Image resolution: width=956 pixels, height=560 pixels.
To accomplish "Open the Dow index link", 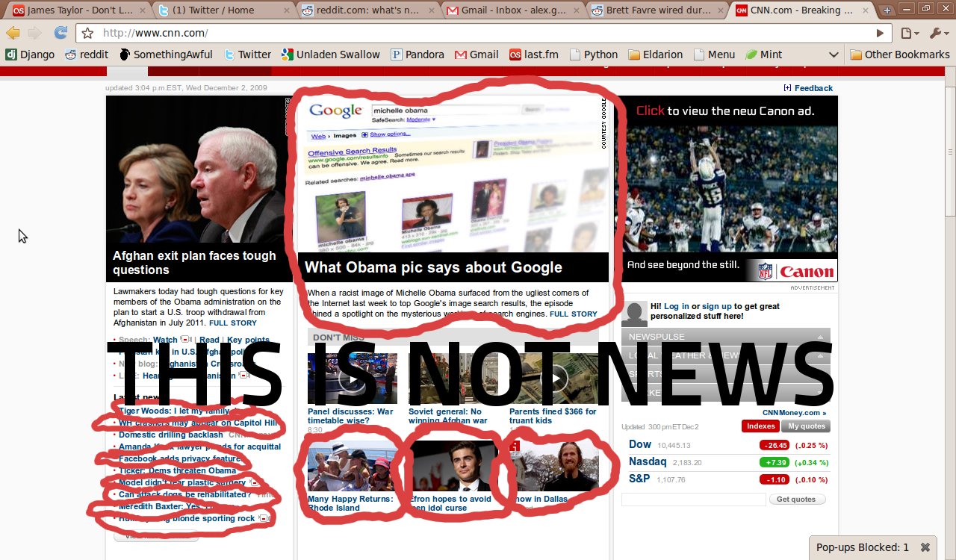I will click(640, 444).
